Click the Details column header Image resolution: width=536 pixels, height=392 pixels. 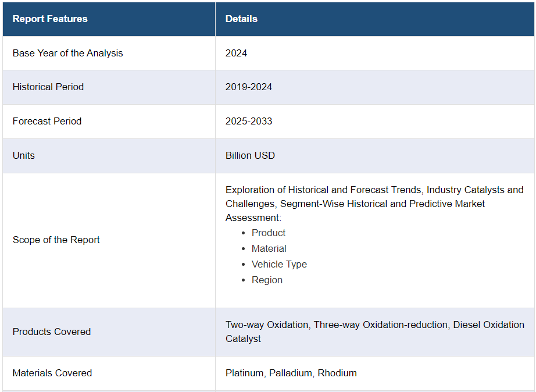point(241,19)
